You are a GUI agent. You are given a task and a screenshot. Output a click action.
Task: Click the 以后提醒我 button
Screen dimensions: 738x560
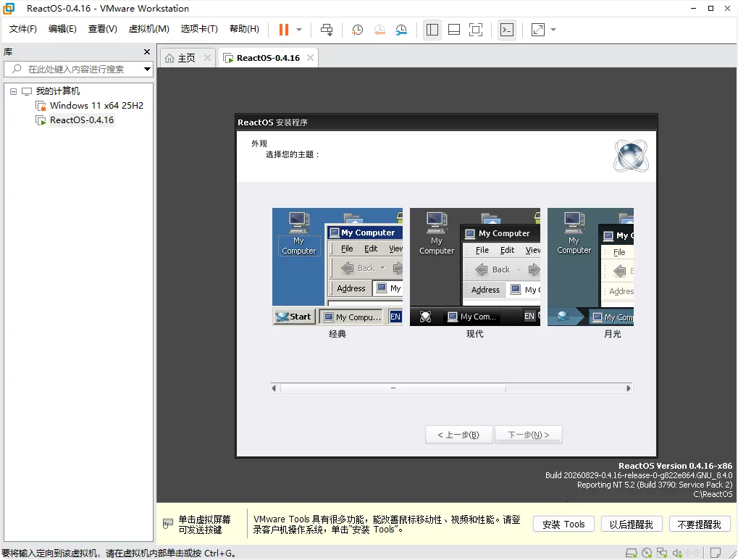pyautogui.click(x=631, y=525)
